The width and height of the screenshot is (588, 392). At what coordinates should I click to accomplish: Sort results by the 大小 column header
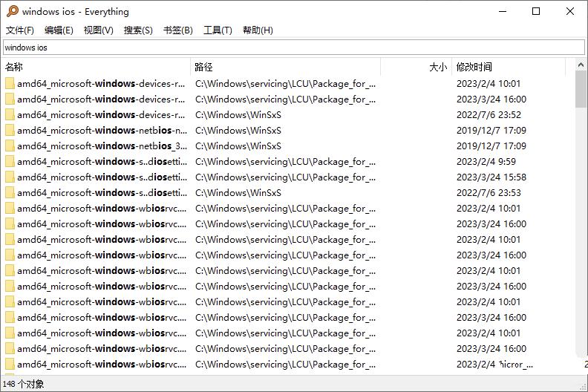pos(416,67)
